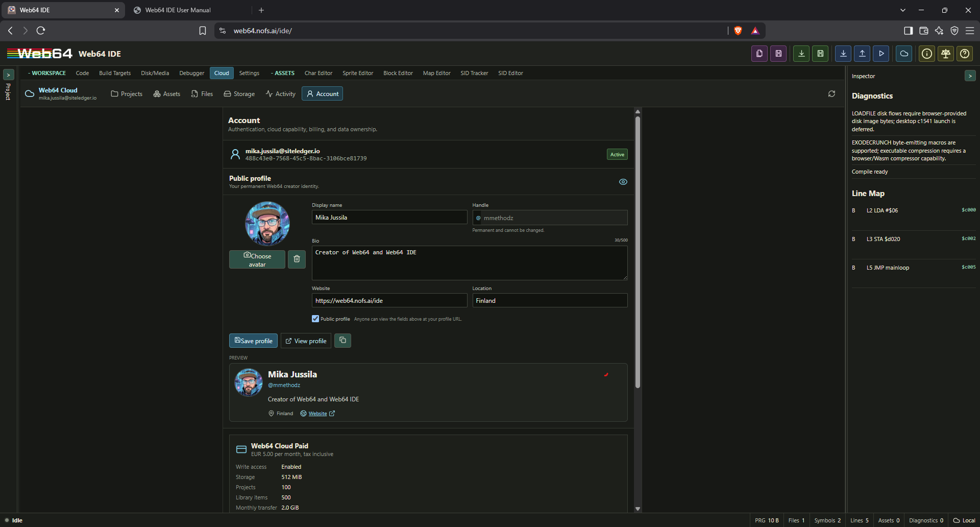Click the Location input field
The width and height of the screenshot is (980, 527).
pos(550,300)
